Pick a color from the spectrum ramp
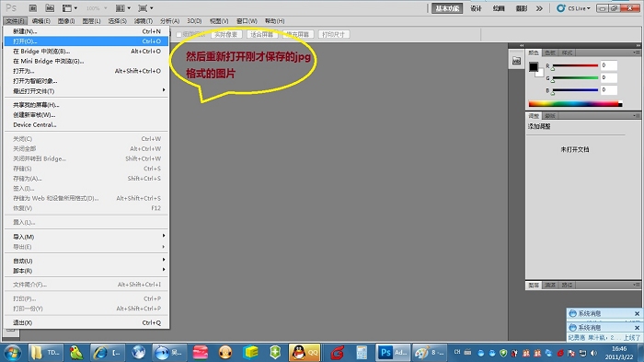Viewport: 644px width, 362px height. pyautogui.click(x=575, y=104)
